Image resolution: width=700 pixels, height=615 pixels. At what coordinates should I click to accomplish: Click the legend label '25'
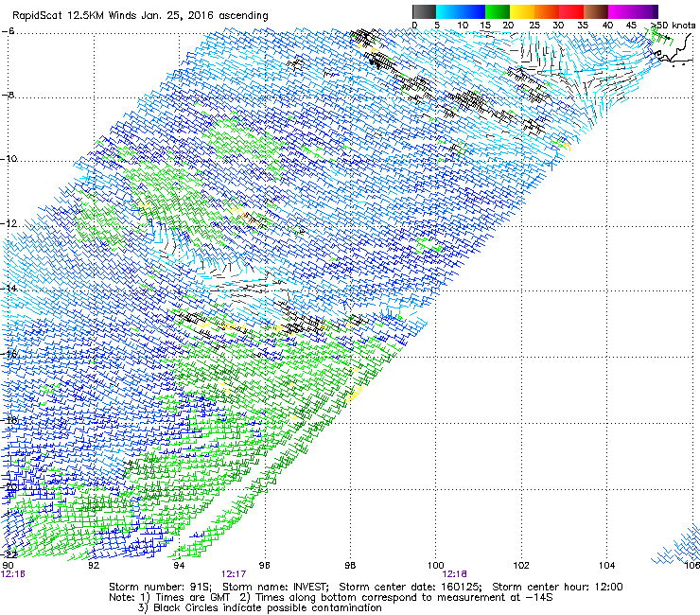click(x=534, y=25)
